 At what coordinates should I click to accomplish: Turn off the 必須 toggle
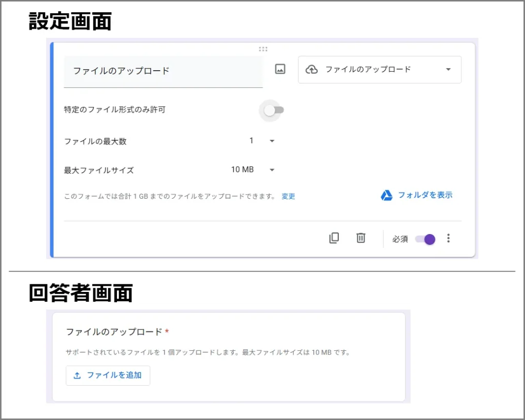[x=426, y=239]
